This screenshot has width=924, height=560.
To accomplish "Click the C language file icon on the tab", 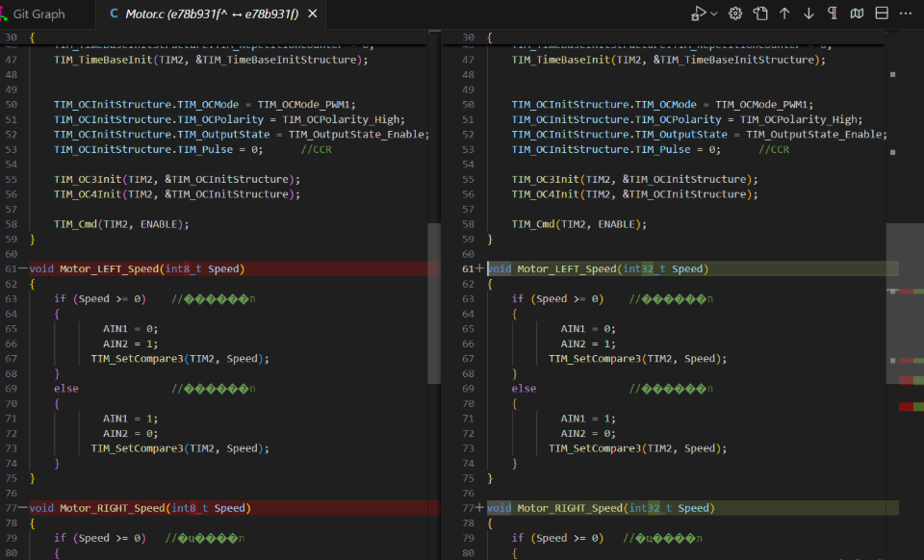I will pyautogui.click(x=114, y=13).
